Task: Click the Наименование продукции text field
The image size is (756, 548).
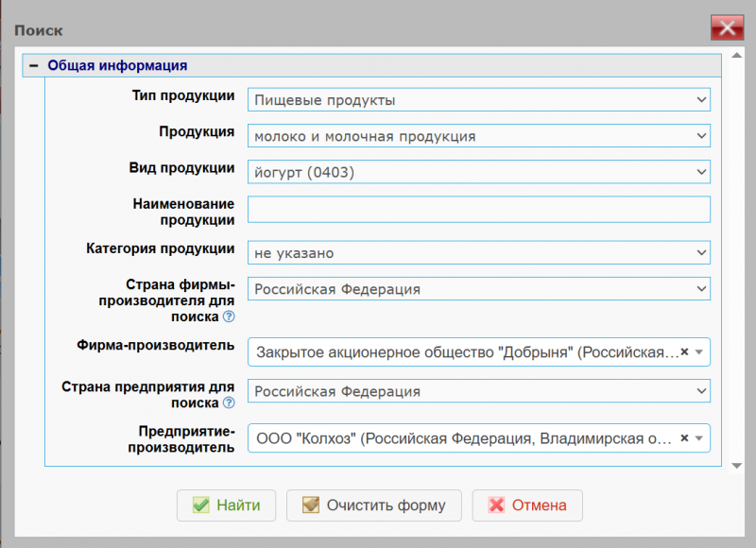Action: pyautogui.click(x=478, y=209)
